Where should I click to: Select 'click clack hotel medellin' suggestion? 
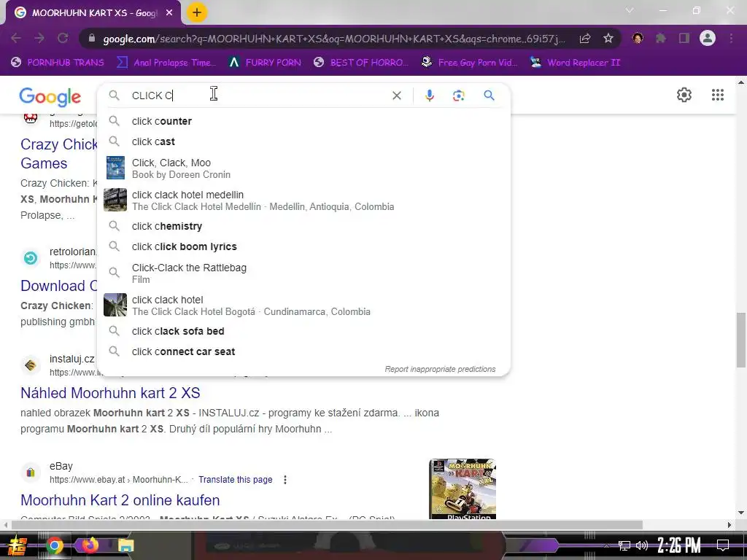coord(303,200)
